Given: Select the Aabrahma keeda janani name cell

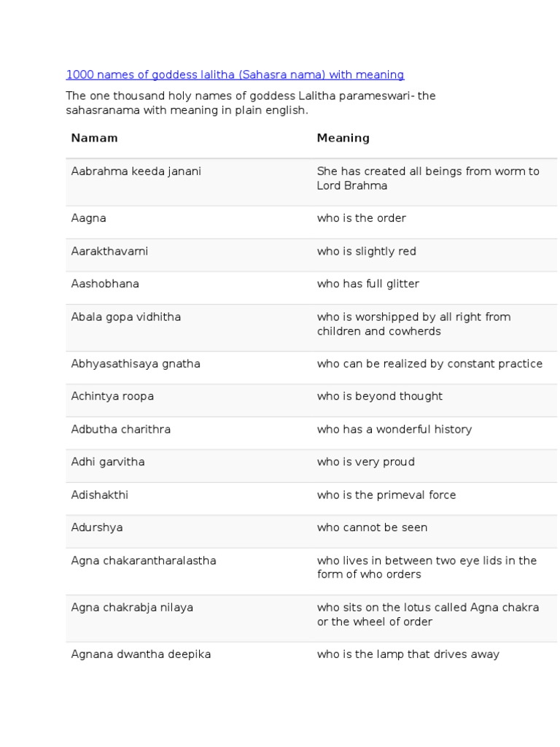Looking at the screenshot, I should click(136, 171).
